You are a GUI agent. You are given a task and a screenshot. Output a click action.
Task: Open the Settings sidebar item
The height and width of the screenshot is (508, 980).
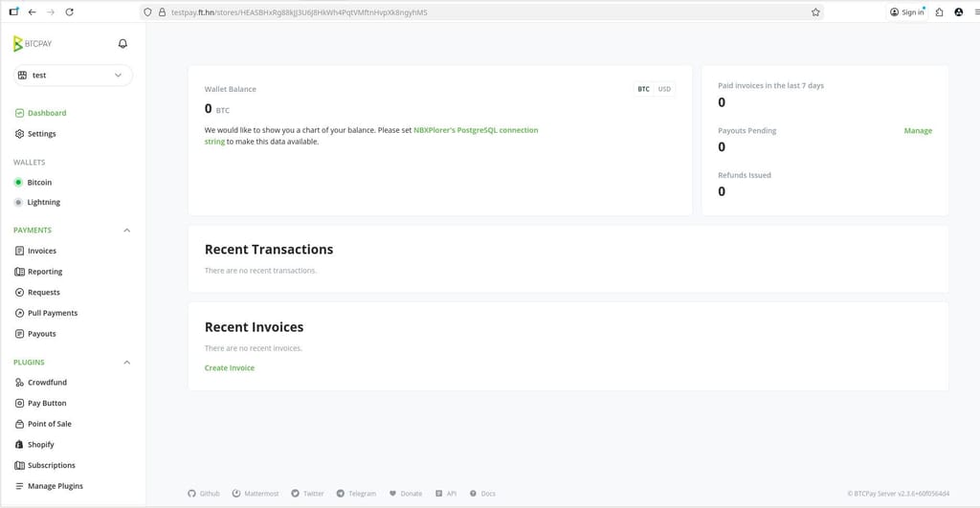point(41,134)
